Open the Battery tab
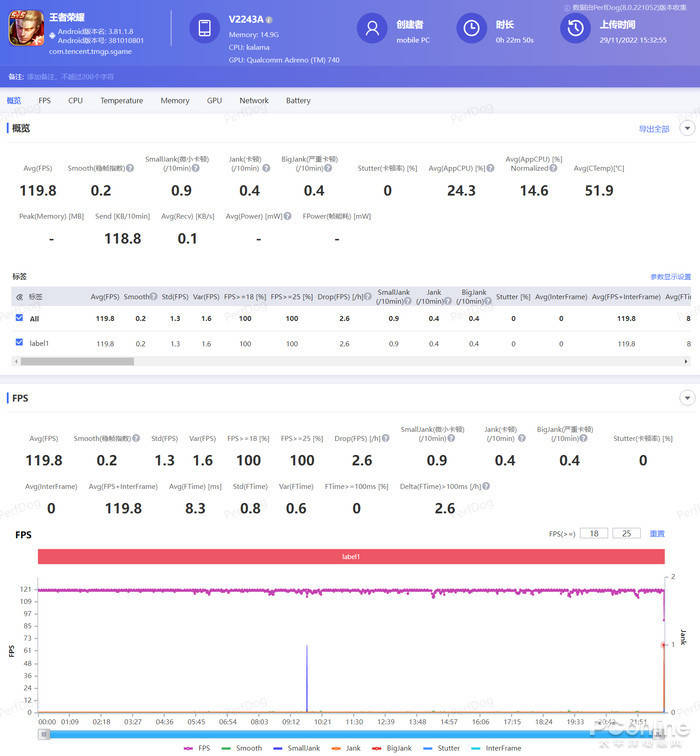This screenshot has width=700, height=756. tap(298, 101)
